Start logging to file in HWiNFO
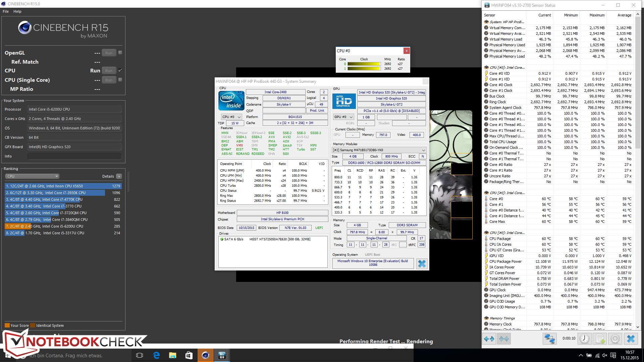The image size is (644, 362). (x=600, y=339)
